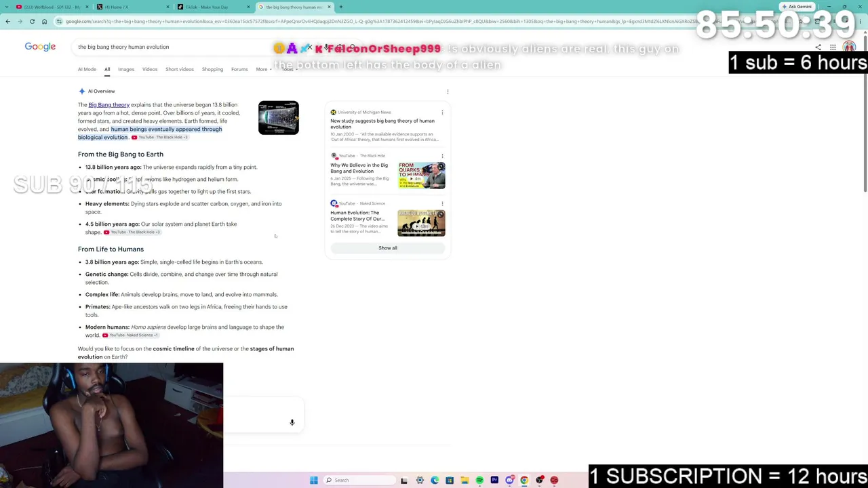Show all AI Overview sources
This screenshot has width=868, height=488.
388,248
